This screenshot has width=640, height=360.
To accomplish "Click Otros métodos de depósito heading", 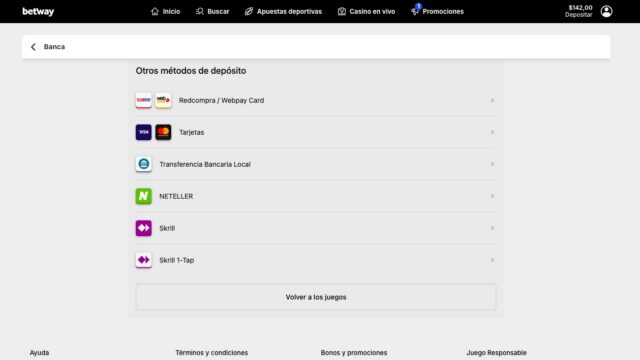I will click(x=191, y=71).
